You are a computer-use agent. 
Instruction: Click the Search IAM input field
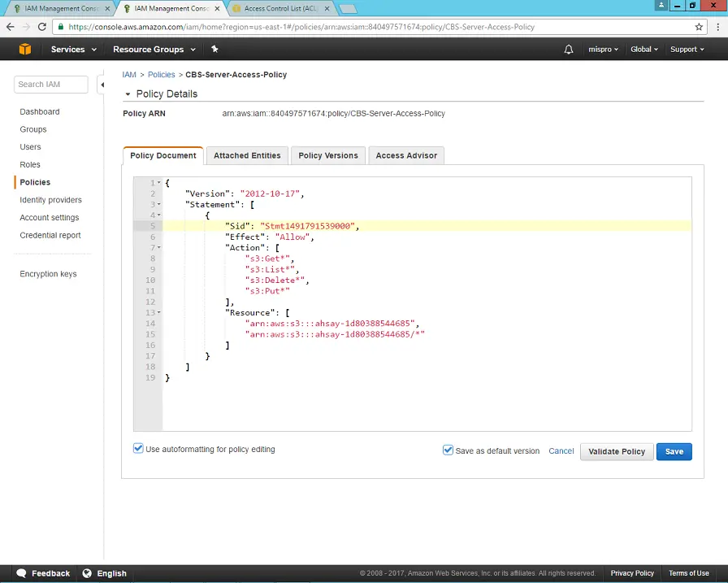(50, 84)
